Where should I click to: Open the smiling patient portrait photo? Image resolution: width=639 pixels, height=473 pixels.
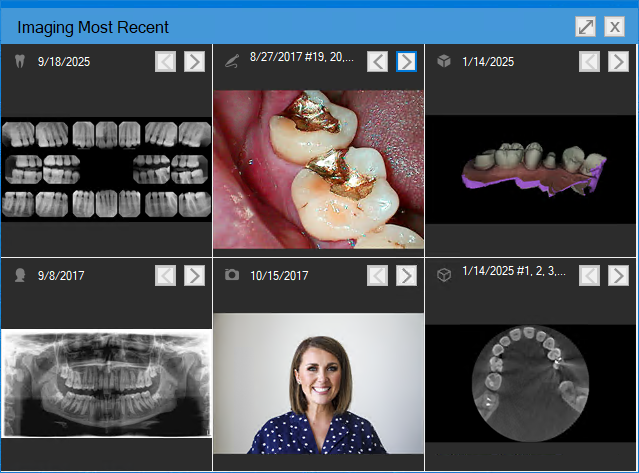(x=318, y=384)
